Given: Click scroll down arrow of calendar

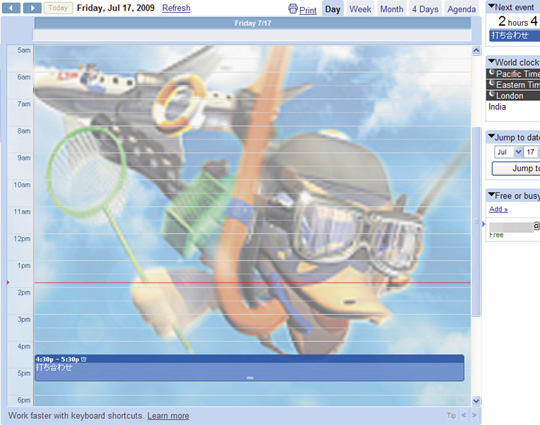Looking at the screenshot, I should (476, 401).
